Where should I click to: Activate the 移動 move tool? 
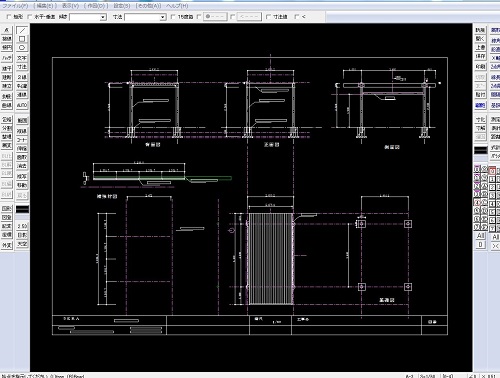[x=22, y=185]
